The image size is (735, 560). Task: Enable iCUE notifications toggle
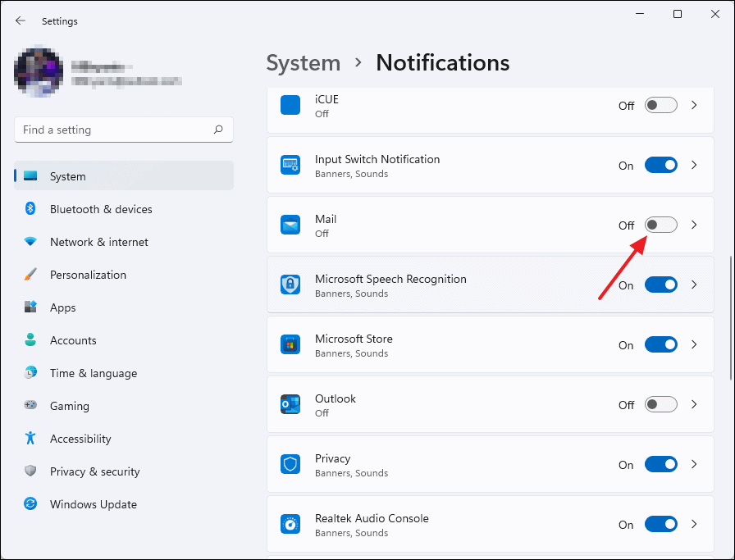coord(661,106)
